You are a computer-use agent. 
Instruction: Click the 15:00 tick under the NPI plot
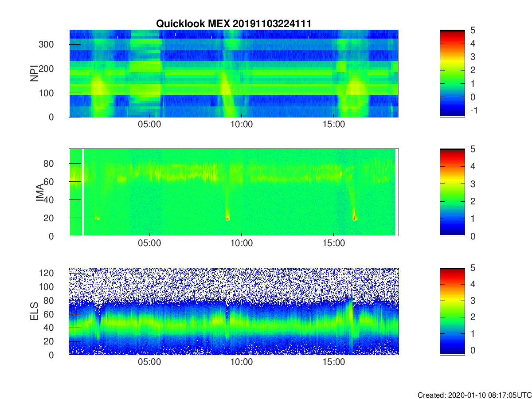tap(334, 124)
